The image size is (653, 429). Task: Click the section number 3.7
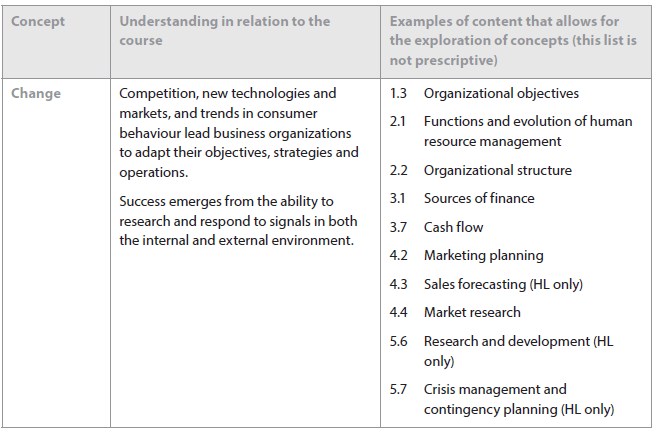398,227
